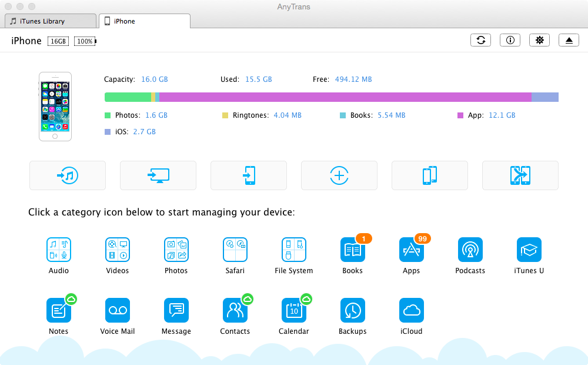Click the green Photos segment of storage bar
Image resolution: width=588 pixels, height=365 pixels.
point(128,97)
